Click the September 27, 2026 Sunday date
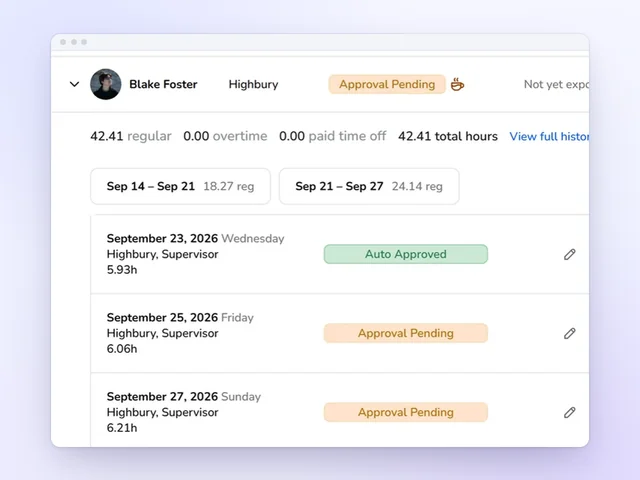 (x=184, y=397)
